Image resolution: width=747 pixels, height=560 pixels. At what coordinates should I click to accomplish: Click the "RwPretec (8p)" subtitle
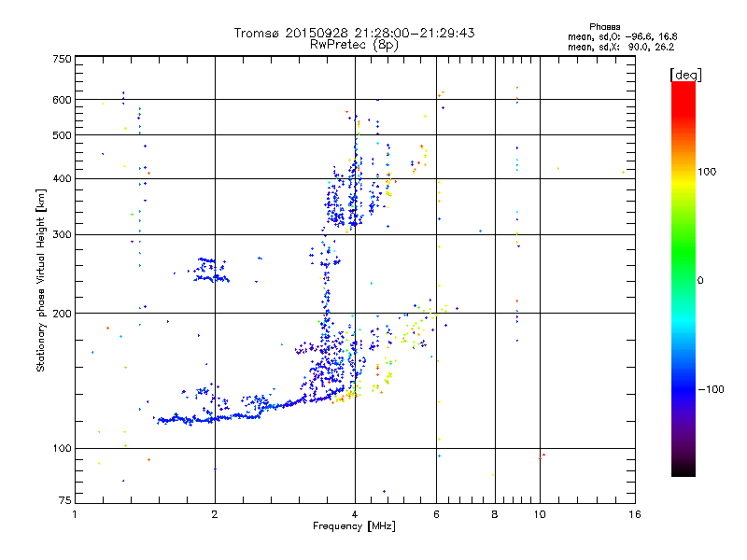click(354, 45)
